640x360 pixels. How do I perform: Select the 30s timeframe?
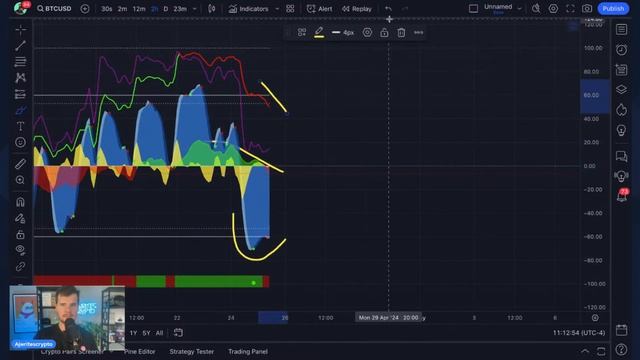107,9
